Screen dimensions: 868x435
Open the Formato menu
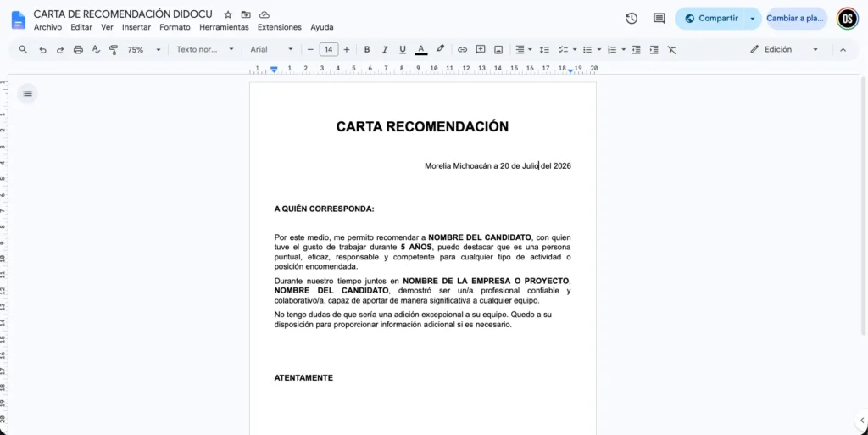coord(175,27)
